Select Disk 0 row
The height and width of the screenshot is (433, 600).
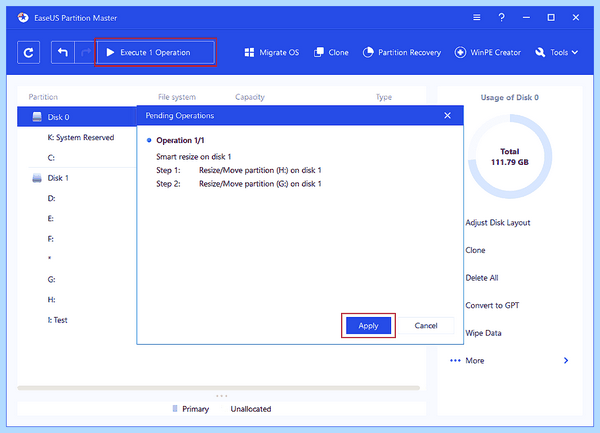[x=77, y=117]
